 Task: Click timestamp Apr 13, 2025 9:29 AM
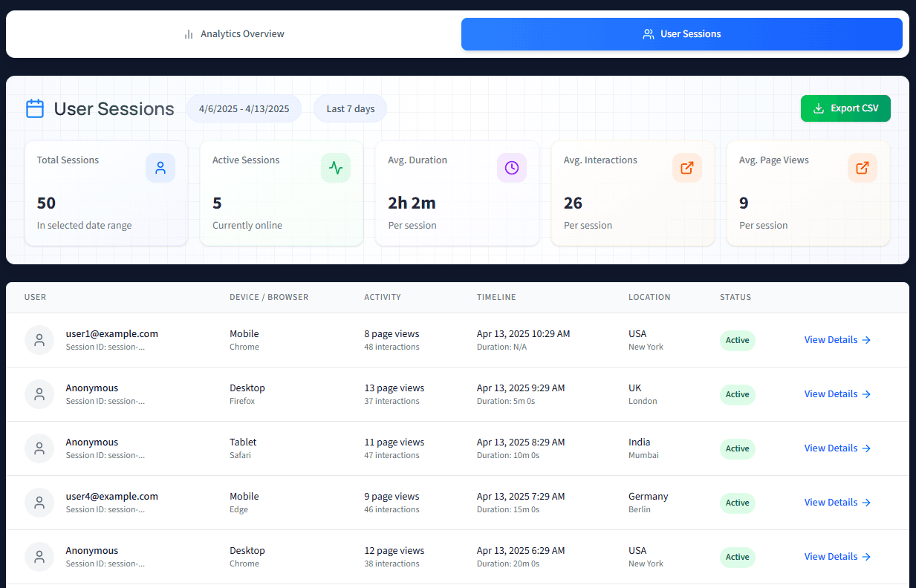(x=521, y=388)
